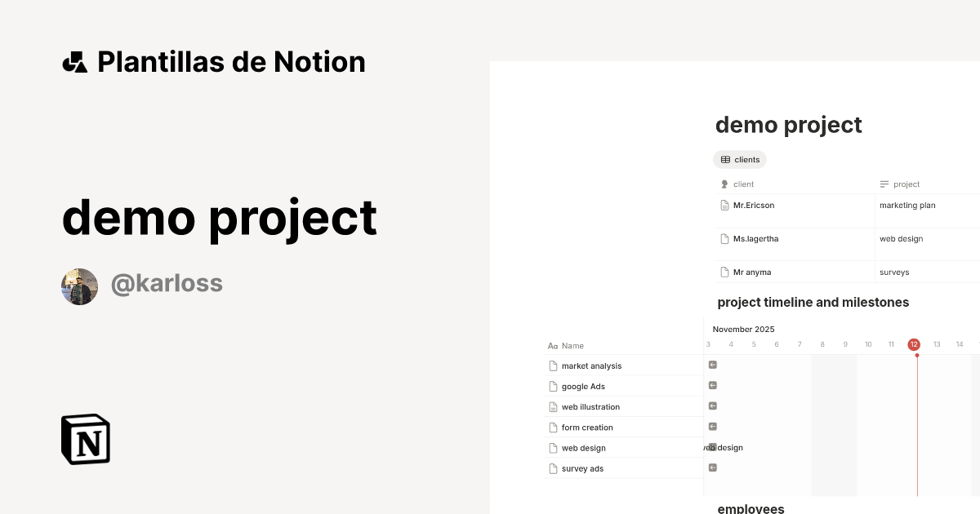980x514 pixels.
Task: Select the web design bar on the timeline
Action: [724, 447]
